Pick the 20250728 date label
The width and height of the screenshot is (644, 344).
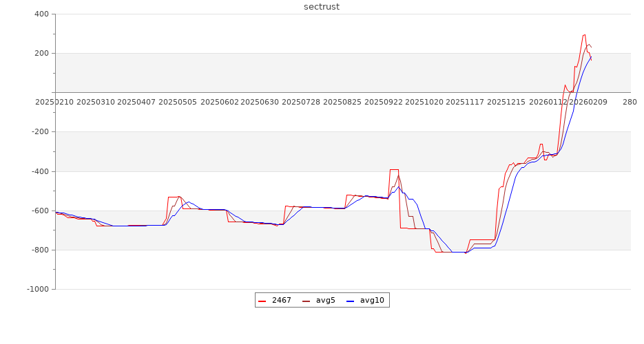tap(302, 102)
